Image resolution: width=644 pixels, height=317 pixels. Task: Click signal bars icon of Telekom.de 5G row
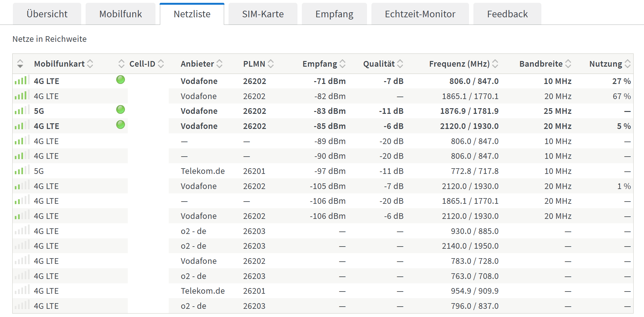(21, 170)
